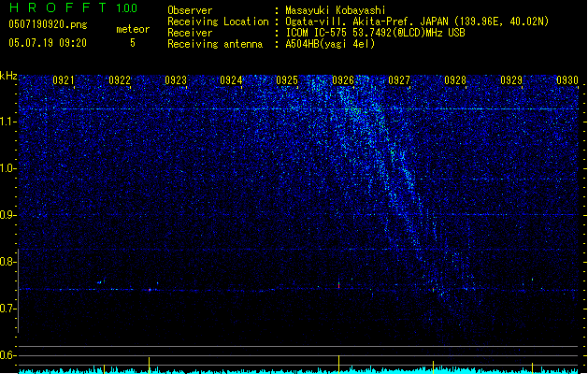
Task: Click the "Receiver" field label
Action: pos(190,33)
